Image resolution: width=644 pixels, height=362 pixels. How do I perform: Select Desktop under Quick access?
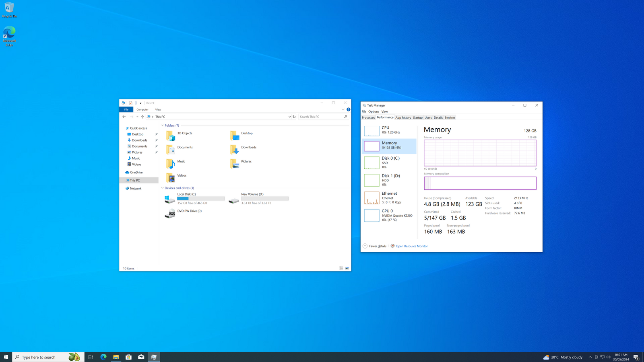click(x=138, y=134)
